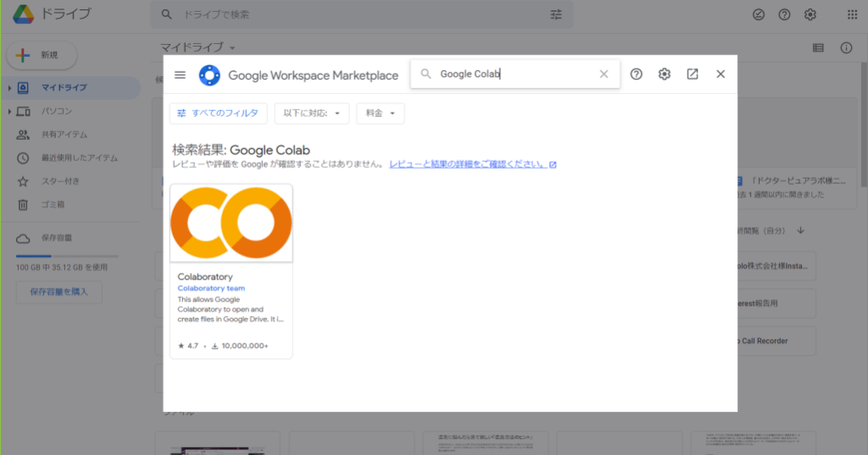This screenshot has height=455, width=868.
Task: Show Drive details info panel
Action: (847, 48)
